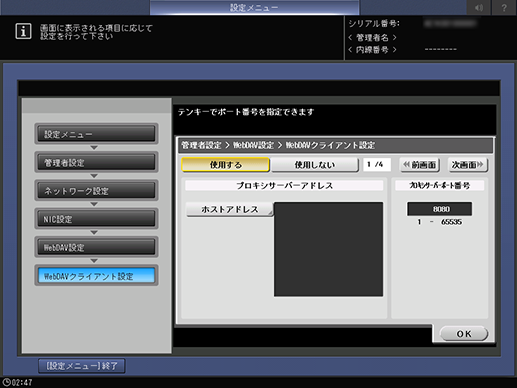This screenshot has width=517, height=388.
Task: Select 使用する to enable WebDAV client proxy
Action: pos(226,165)
